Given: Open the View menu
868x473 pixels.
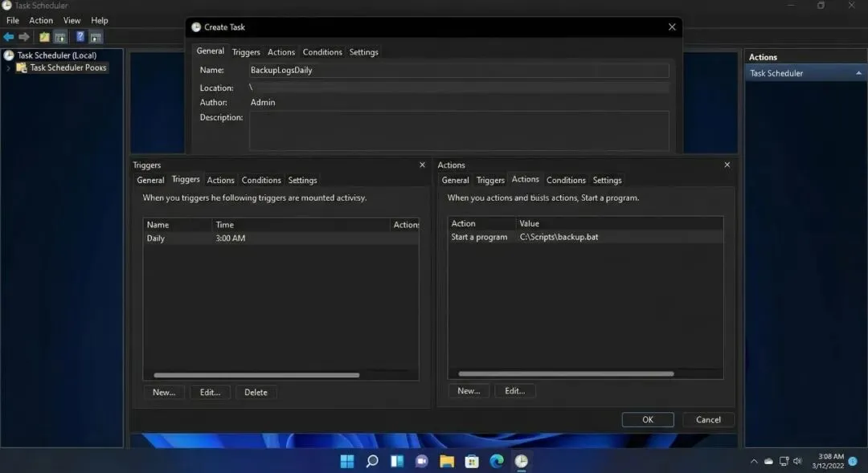Looking at the screenshot, I should coord(72,20).
